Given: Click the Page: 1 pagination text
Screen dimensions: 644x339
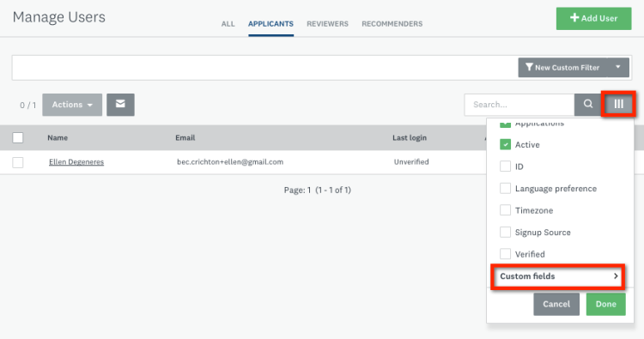Looking at the screenshot, I should [x=297, y=190].
